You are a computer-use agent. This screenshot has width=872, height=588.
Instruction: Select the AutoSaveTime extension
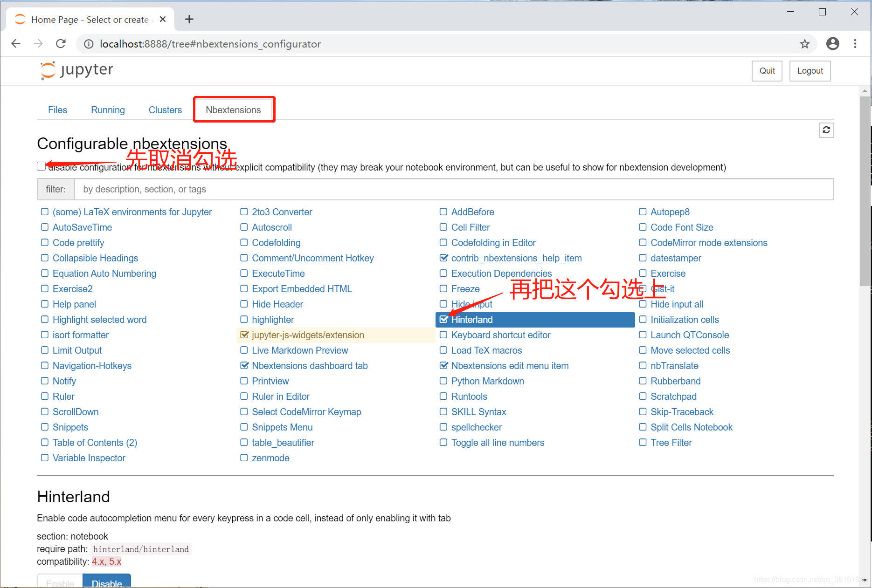[x=82, y=227]
